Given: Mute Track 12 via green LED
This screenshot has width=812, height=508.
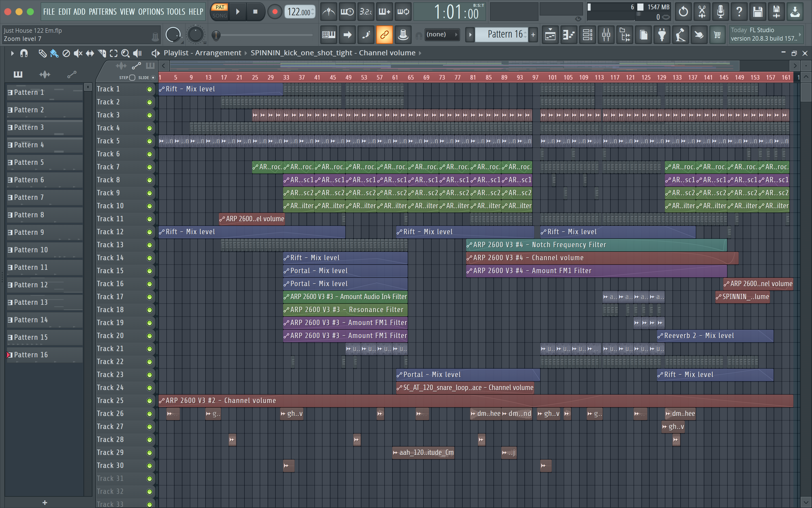Looking at the screenshot, I should tap(149, 232).
